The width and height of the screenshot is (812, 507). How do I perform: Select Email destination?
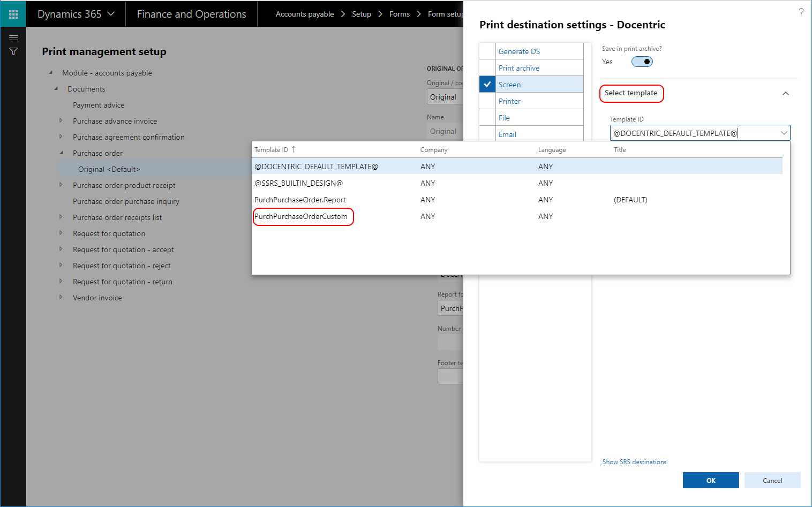click(507, 134)
